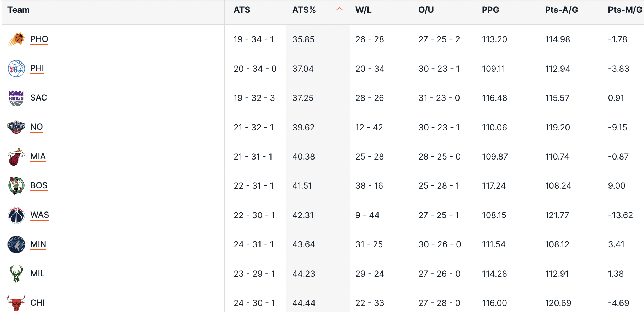The height and width of the screenshot is (312, 644).
Task: Click the Sacramento Kings logo
Action: pos(16,98)
